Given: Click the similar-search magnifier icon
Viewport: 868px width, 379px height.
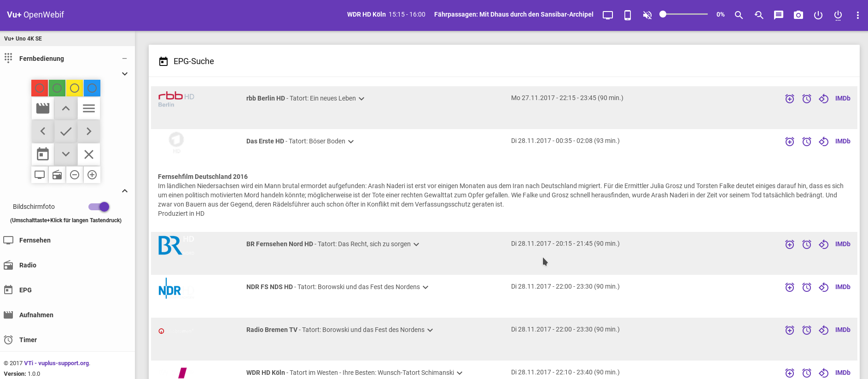Looking at the screenshot, I should tap(759, 15).
